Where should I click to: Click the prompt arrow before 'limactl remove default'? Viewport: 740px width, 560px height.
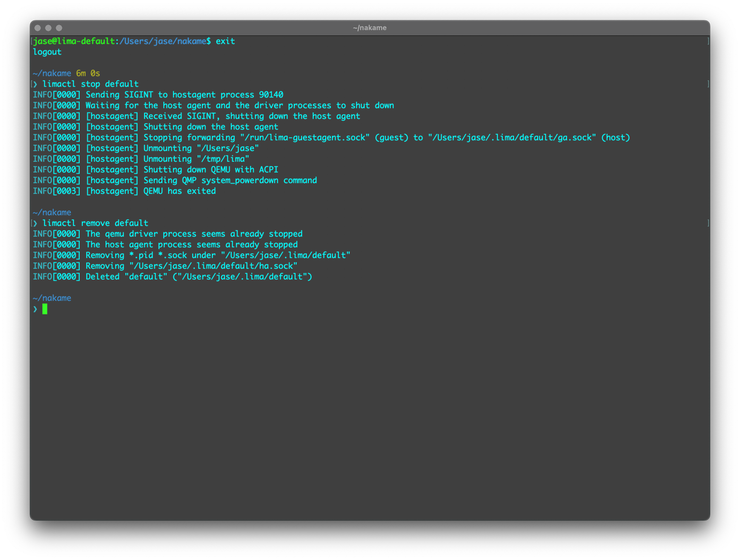35,223
